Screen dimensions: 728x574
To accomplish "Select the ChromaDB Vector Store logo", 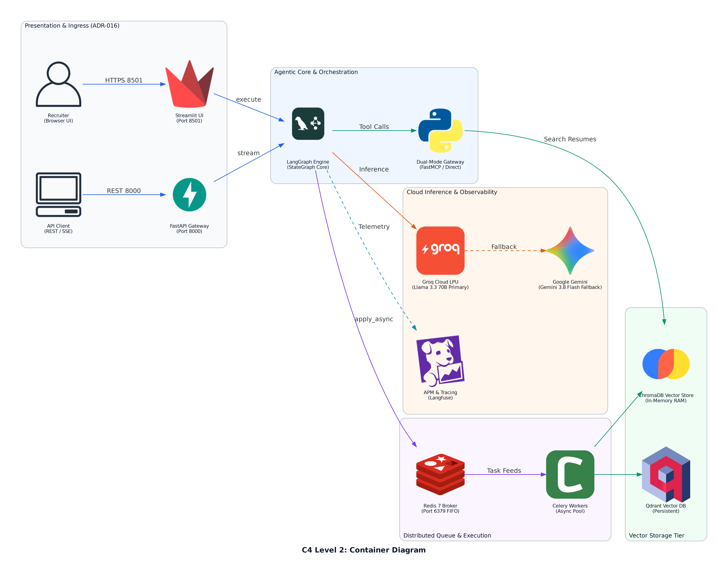I will pyautogui.click(x=666, y=364).
